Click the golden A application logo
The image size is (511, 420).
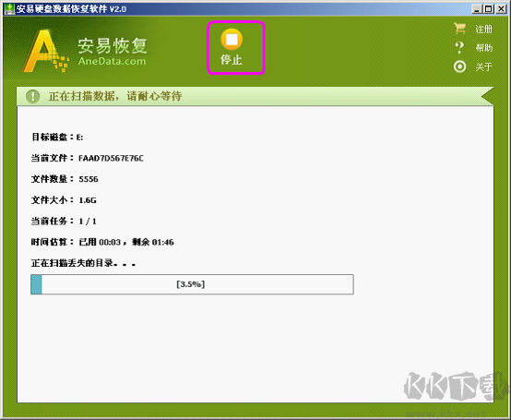tap(45, 51)
